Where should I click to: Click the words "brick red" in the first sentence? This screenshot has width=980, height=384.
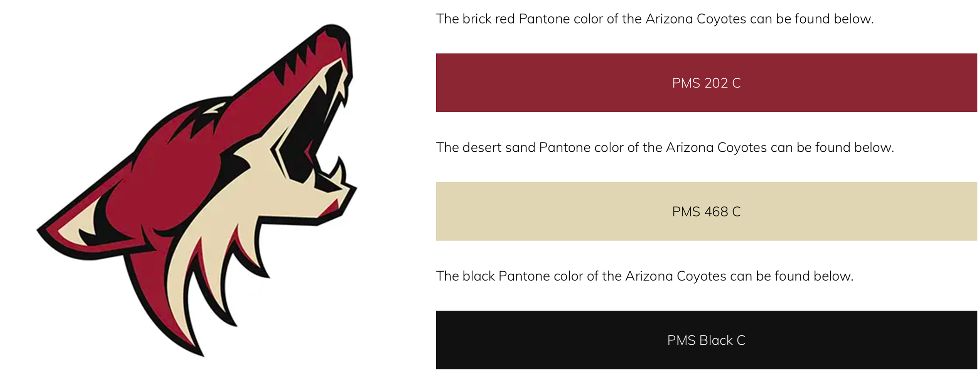489,19
